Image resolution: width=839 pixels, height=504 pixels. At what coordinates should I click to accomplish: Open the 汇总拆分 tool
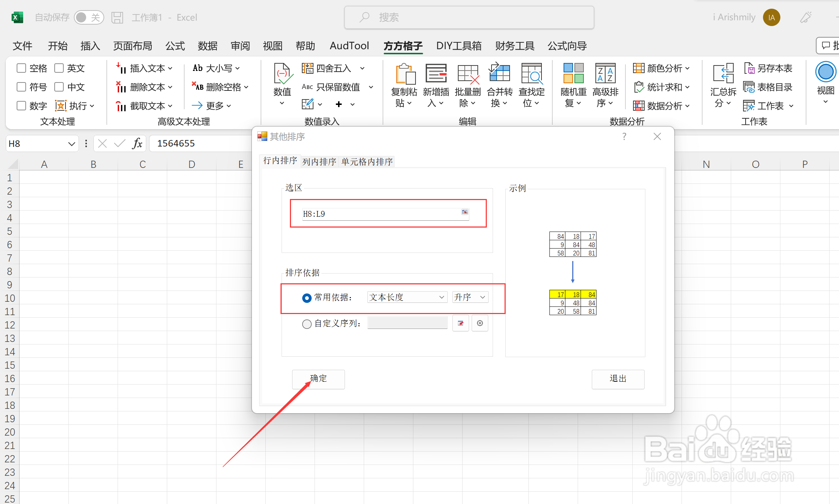click(x=723, y=85)
